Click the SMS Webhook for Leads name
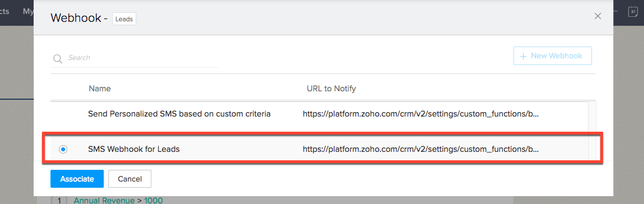This screenshot has width=644, height=204. [x=134, y=150]
